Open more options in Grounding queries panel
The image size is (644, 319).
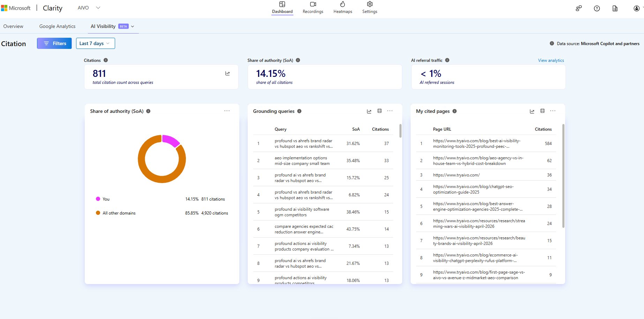coord(390,111)
